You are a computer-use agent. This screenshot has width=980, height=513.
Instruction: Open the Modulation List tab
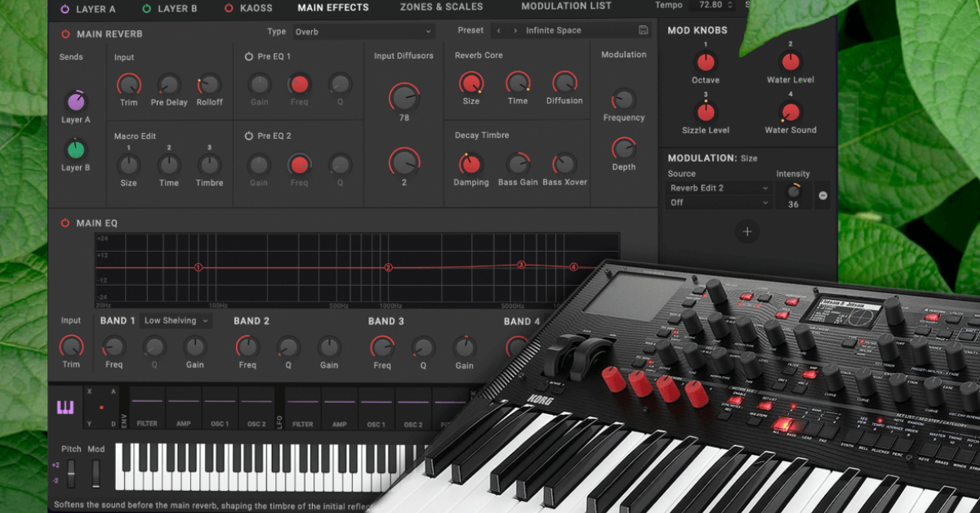click(567, 7)
